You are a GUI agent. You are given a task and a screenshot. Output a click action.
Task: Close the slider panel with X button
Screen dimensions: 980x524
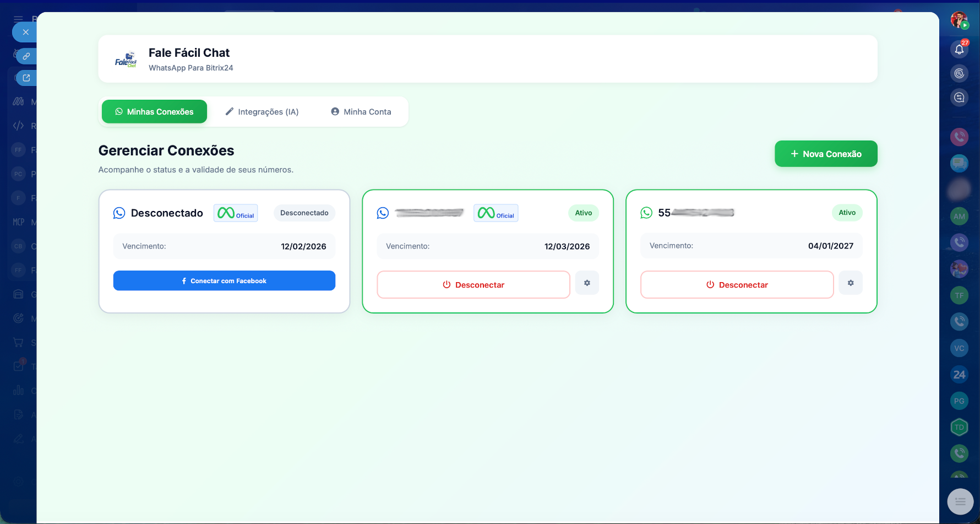click(x=25, y=32)
